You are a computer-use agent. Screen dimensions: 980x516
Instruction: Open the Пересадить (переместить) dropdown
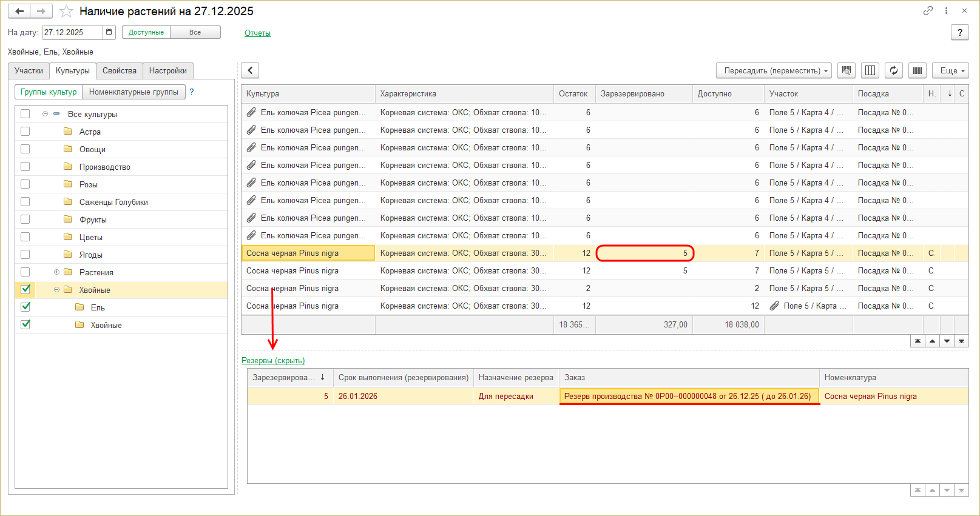[x=776, y=70]
